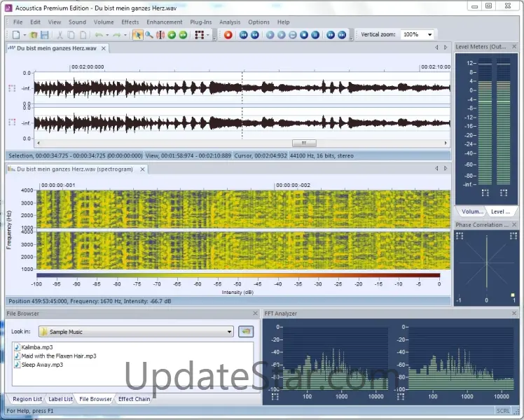Select the arrow selection tool

[x=137, y=34]
